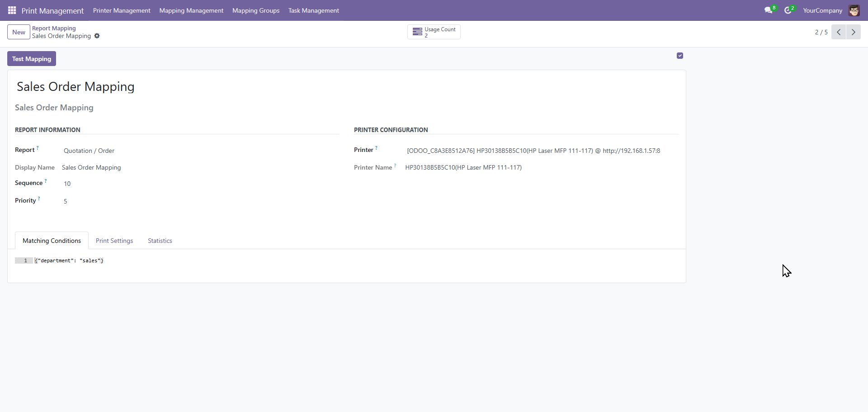Open the conversations messages icon
The height and width of the screenshot is (412, 868).
768,10
